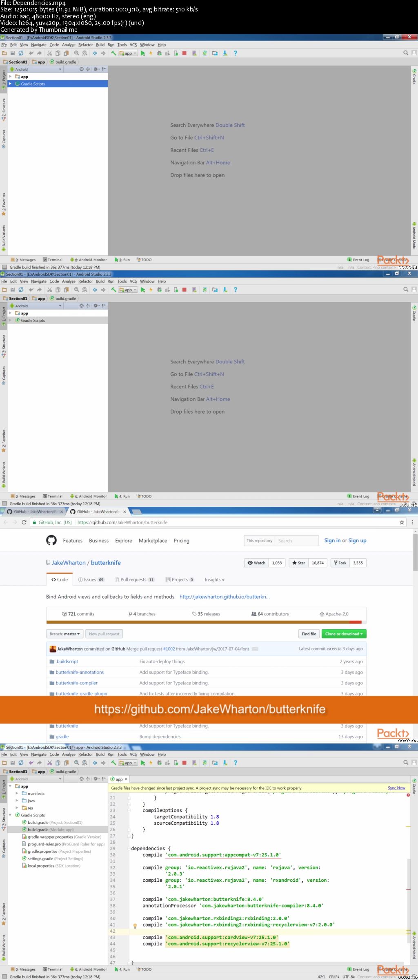The image size is (418, 980).
Task: Select gradle-wrapper.properties in project tree
Action: tap(61, 837)
